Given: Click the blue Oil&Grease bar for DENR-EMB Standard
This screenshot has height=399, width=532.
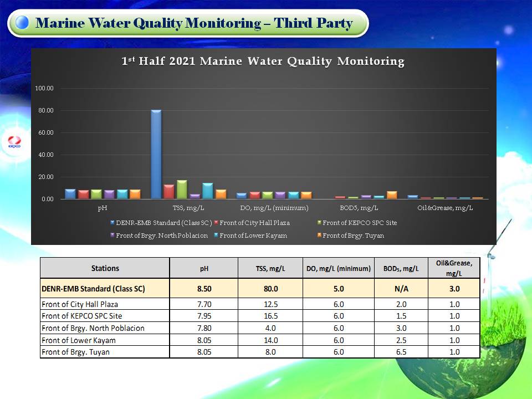Looking at the screenshot, I should [x=413, y=197].
